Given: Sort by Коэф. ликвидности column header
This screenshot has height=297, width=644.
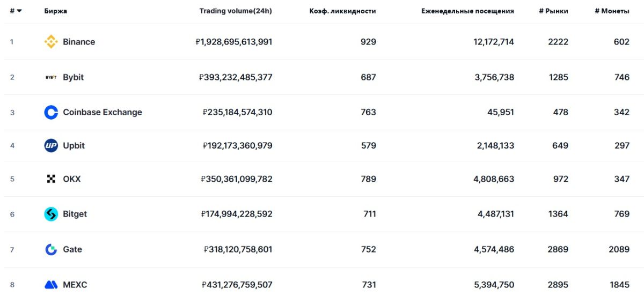Looking at the screenshot, I should tap(342, 11).
